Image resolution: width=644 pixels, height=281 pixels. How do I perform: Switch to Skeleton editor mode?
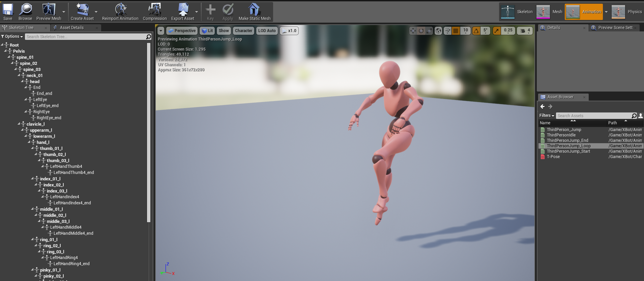pos(517,12)
